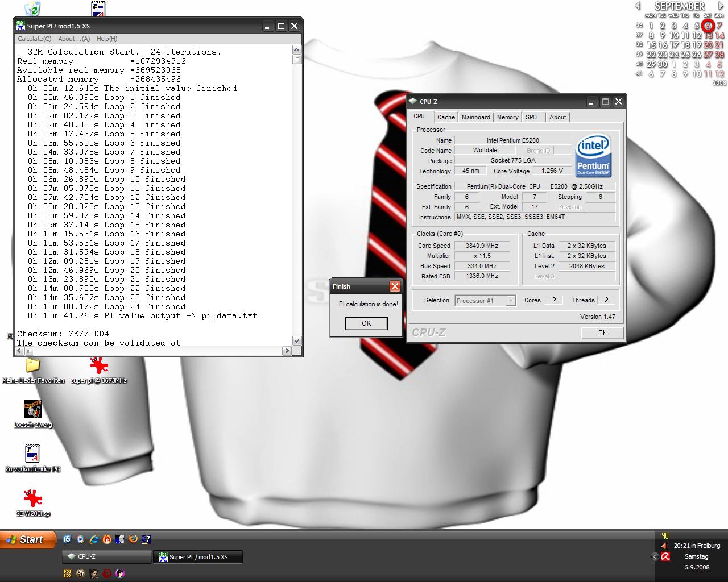
Task: Click highlighted day 6 in calendar widget
Action: tap(708, 26)
